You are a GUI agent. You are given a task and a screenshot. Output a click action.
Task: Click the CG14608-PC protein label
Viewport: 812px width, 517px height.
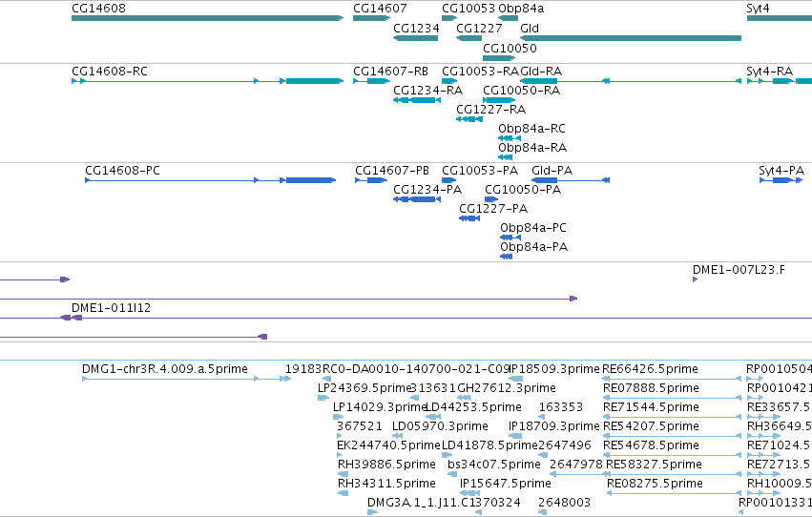pyautogui.click(x=122, y=170)
